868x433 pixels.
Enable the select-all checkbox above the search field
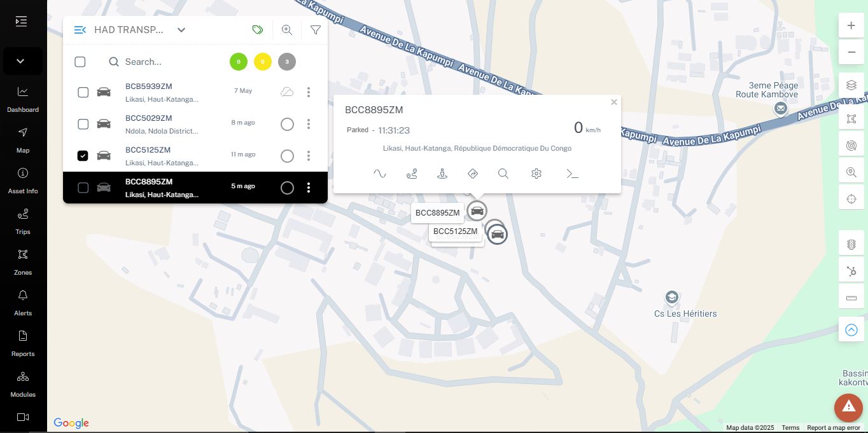click(80, 62)
